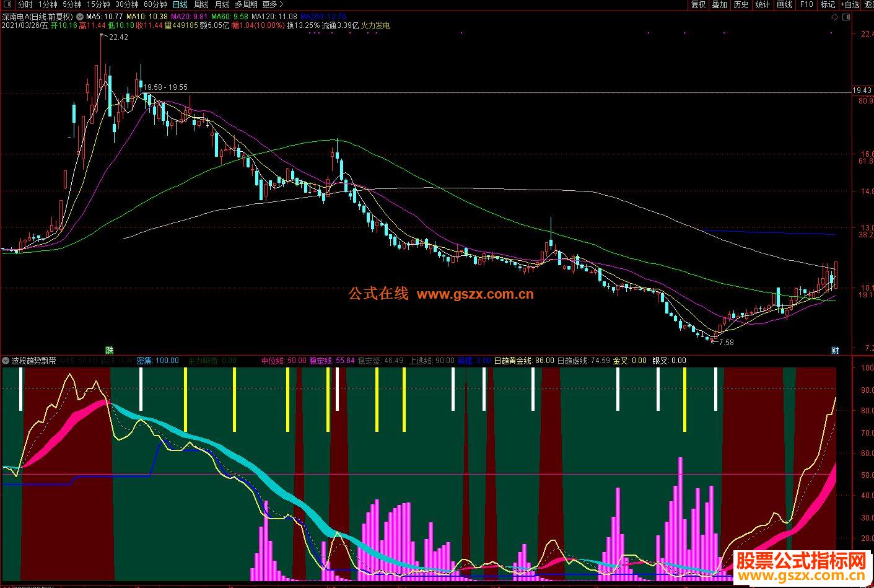Click the 流通3.39亿 float value

340,25
